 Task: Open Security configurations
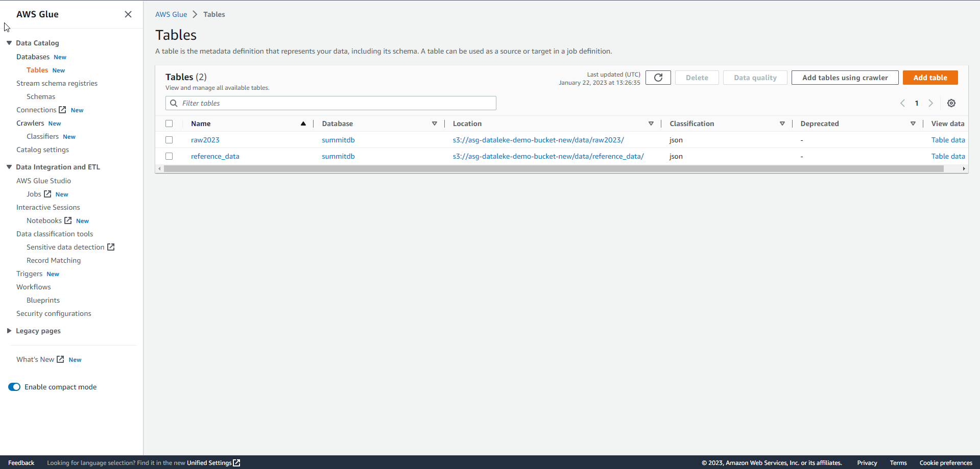coord(54,313)
